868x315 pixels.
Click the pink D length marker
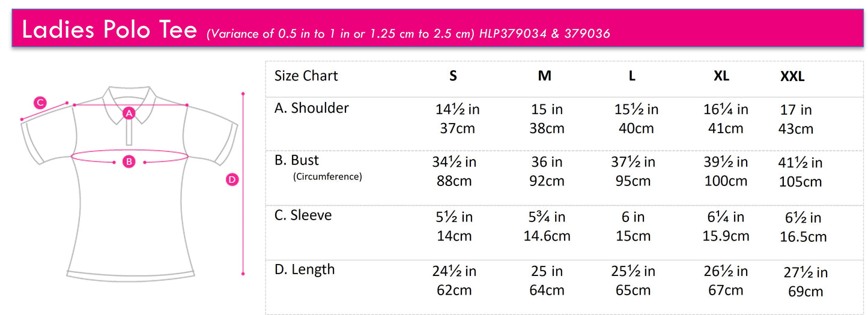pyautogui.click(x=232, y=179)
